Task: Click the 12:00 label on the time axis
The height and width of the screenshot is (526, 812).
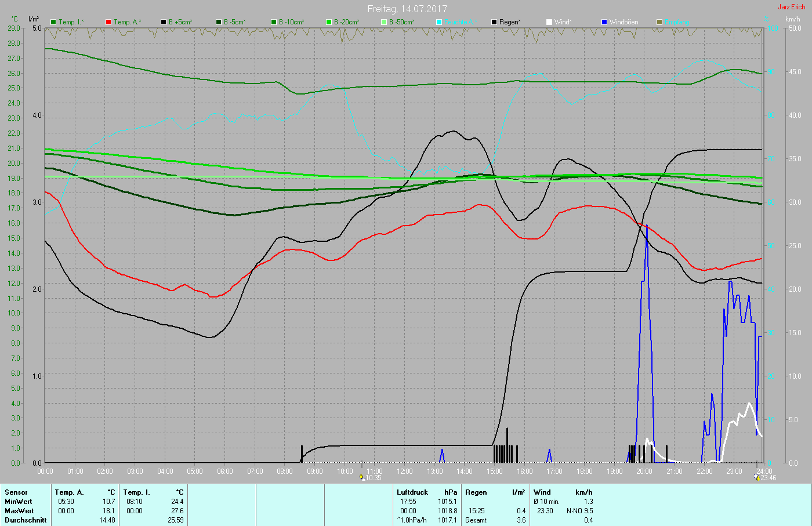Action: point(405,471)
